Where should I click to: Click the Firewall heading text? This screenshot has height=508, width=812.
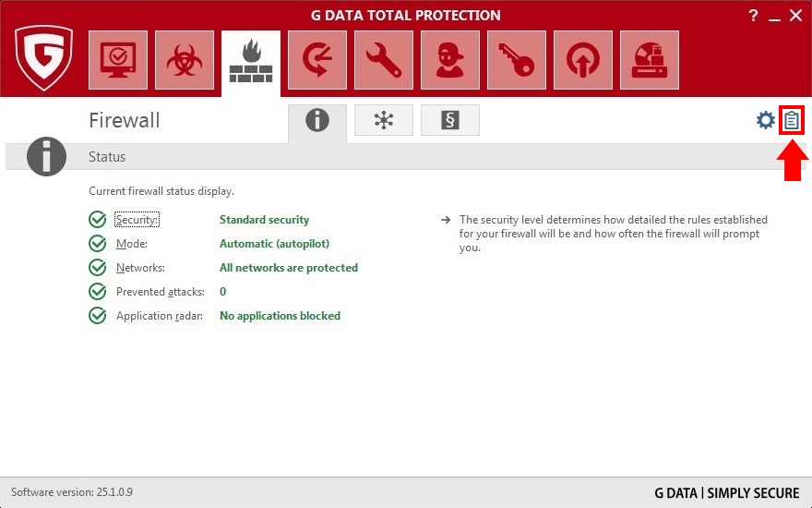click(x=125, y=120)
